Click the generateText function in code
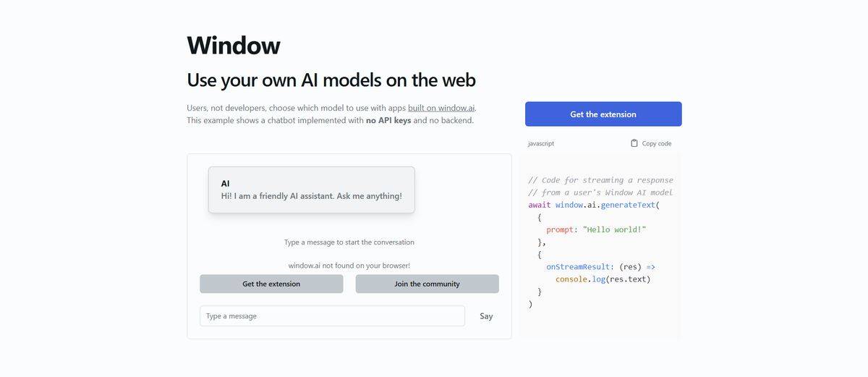The width and height of the screenshot is (868, 377). 628,205
